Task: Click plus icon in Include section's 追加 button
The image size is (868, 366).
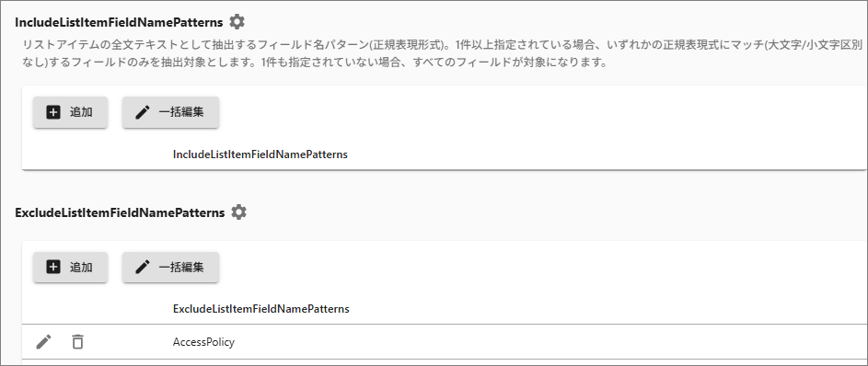Action: 53,112
